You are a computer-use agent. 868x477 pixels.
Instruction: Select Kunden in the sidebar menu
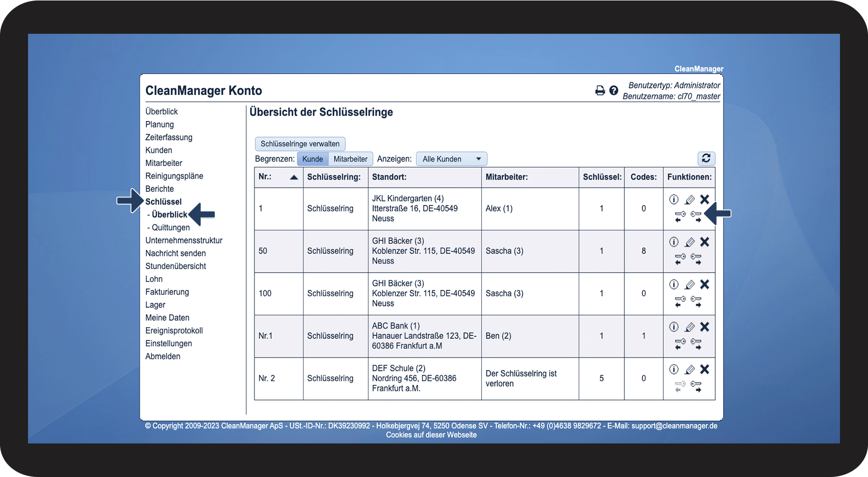(159, 150)
